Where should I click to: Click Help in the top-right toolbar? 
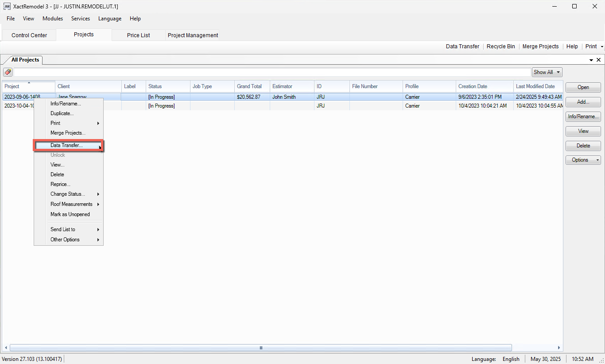coord(572,46)
